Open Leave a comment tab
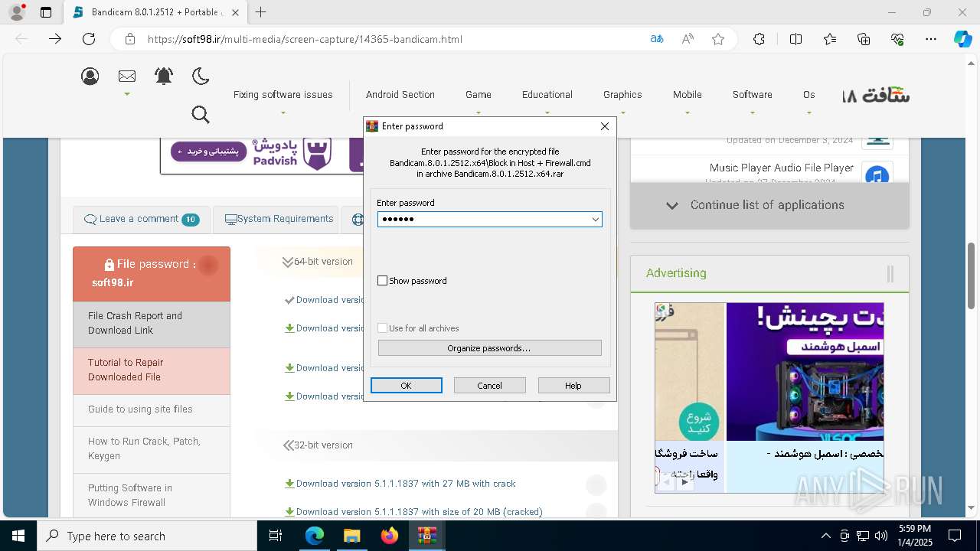 point(142,219)
